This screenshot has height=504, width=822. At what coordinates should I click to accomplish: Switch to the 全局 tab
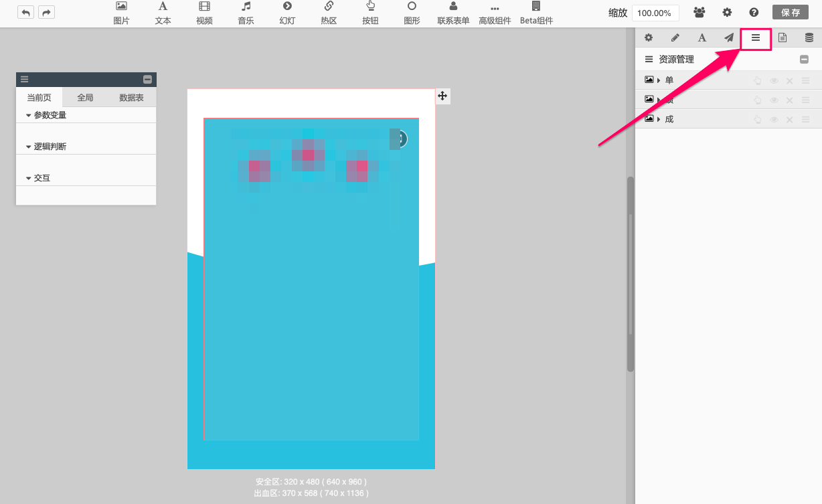point(85,98)
